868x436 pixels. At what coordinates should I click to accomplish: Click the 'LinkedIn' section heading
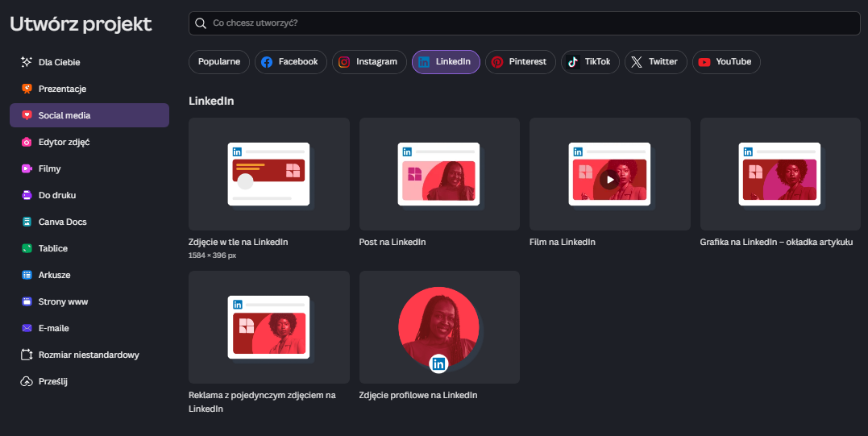point(211,101)
